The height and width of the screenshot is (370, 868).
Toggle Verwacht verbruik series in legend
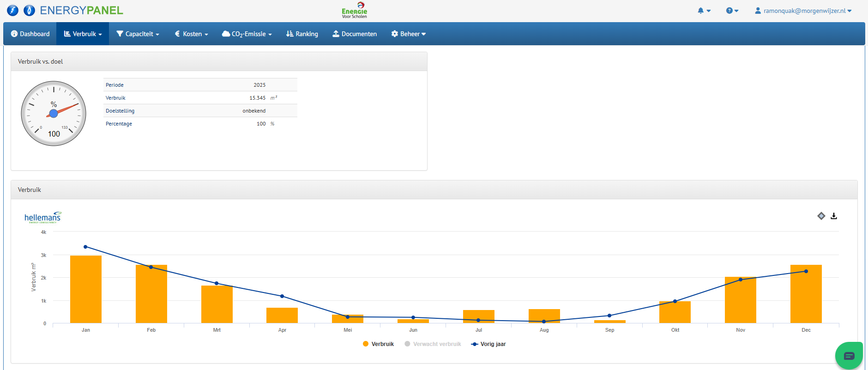click(433, 344)
